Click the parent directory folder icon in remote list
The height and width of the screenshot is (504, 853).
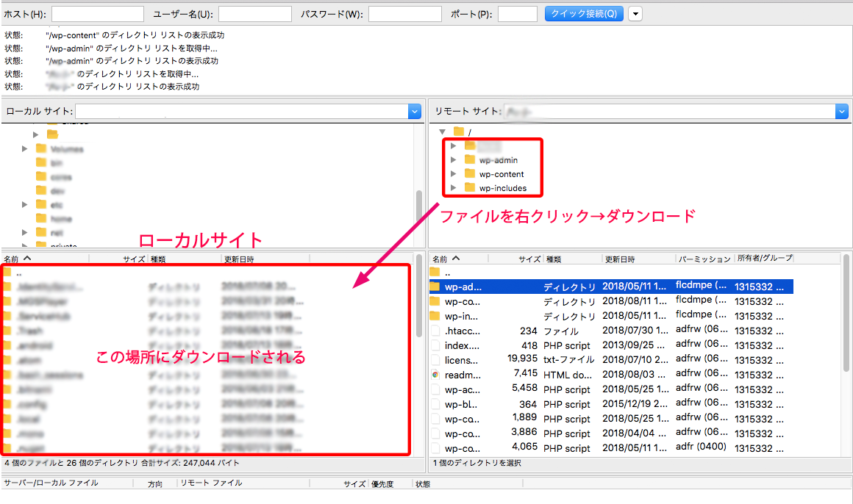(x=435, y=272)
